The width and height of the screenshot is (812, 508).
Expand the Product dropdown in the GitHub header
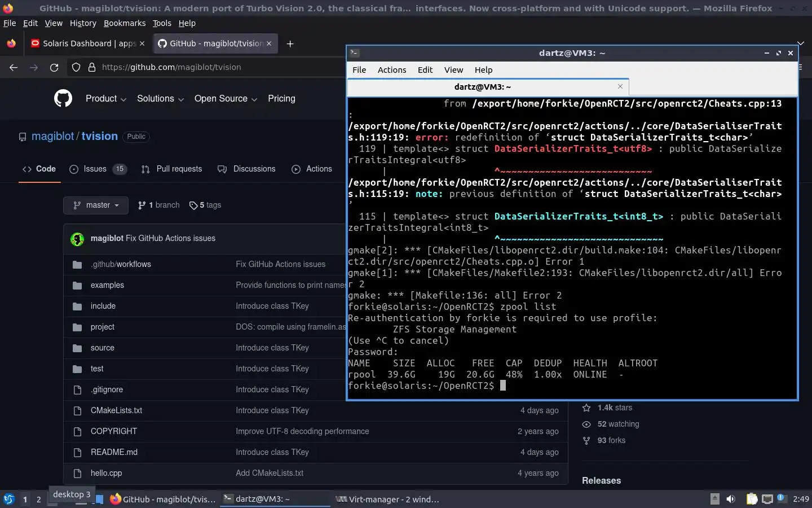pyautogui.click(x=105, y=98)
